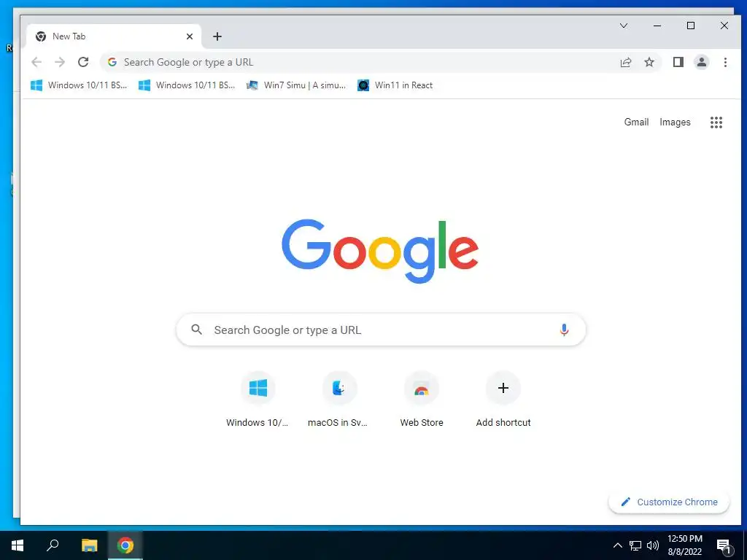Show hidden system tray icons
Viewport: 747px width, 560px height.
point(617,545)
